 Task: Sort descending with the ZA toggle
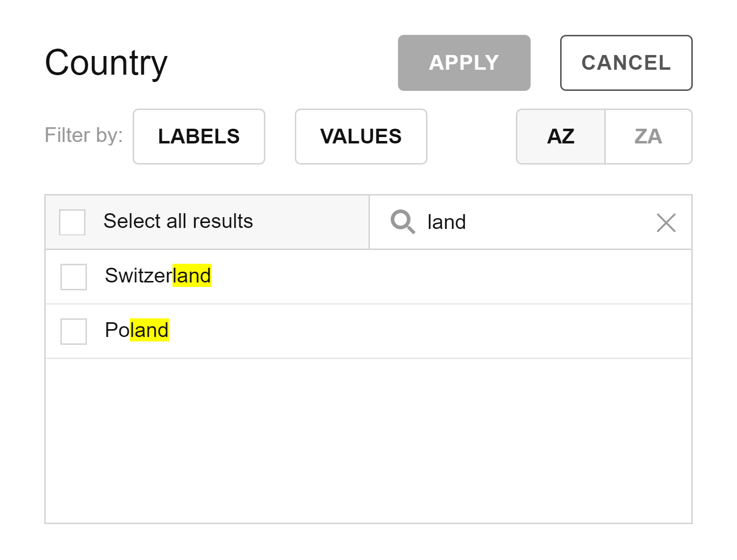648,137
